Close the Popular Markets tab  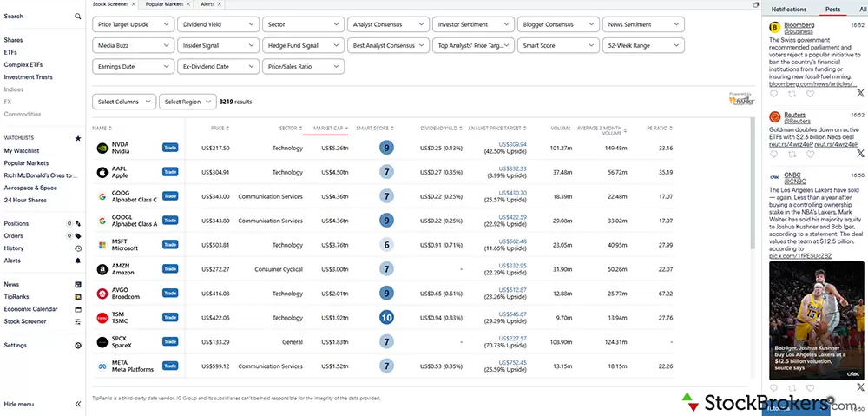[x=188, y=4]
